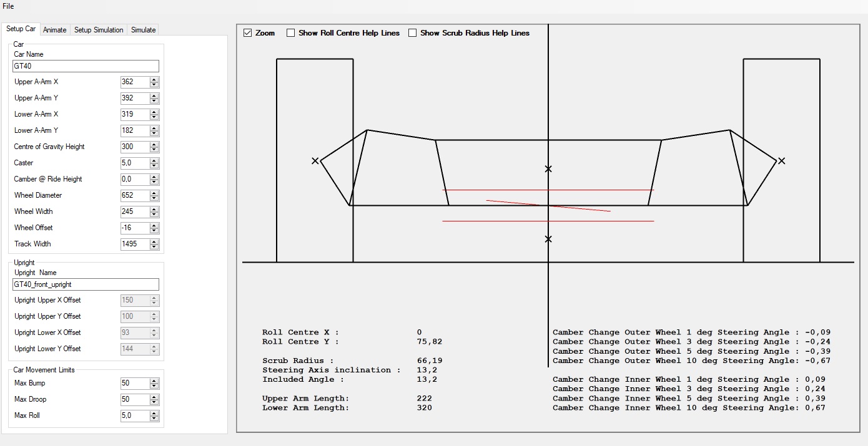Increase Max Droop with up arrow
The image size is (868, 446).
pos(154,397)
